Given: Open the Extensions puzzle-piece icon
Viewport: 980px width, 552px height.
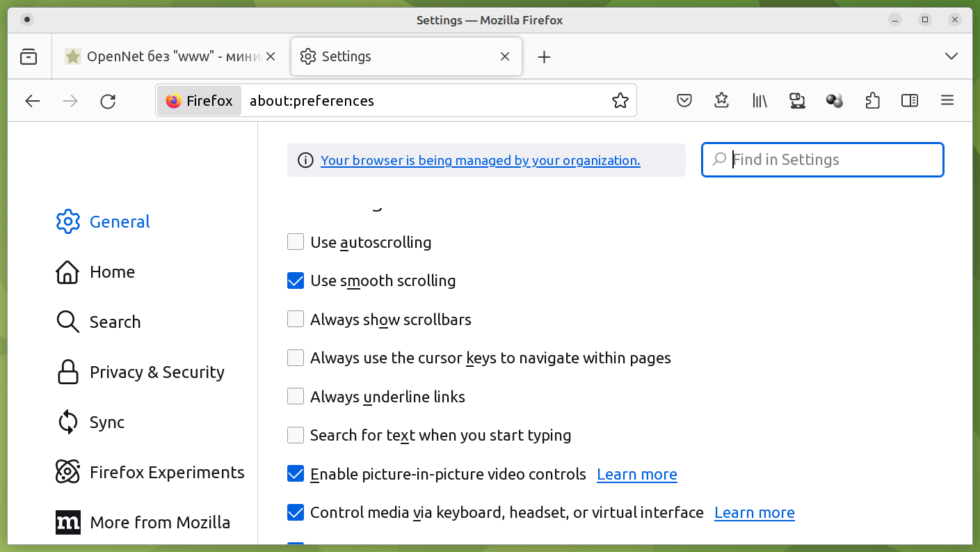Looking at the screenshot, I should click(872, 101).
